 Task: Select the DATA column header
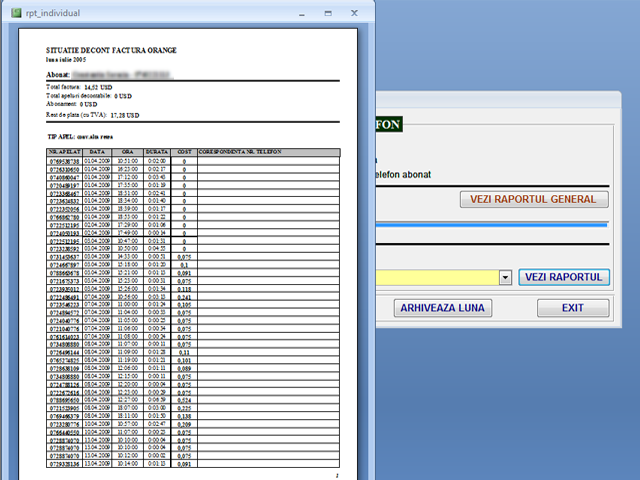(97, 152)
